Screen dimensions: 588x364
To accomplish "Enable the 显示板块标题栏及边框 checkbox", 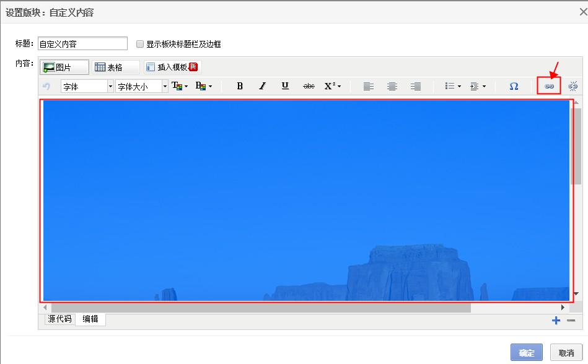I will (x=139, y=43).
